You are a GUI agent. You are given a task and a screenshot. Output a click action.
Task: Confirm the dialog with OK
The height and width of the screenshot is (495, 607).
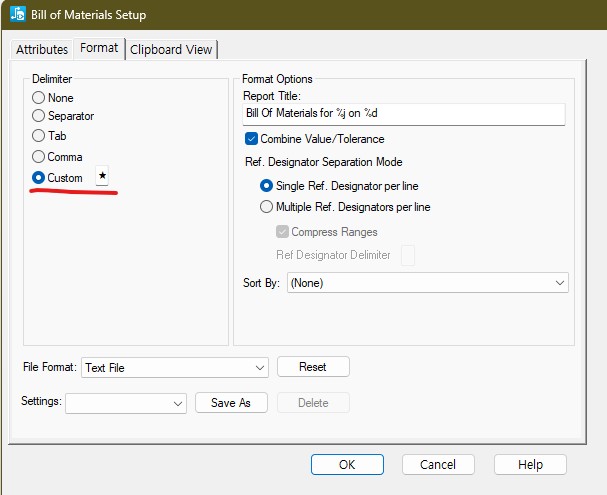pos(347,464)
